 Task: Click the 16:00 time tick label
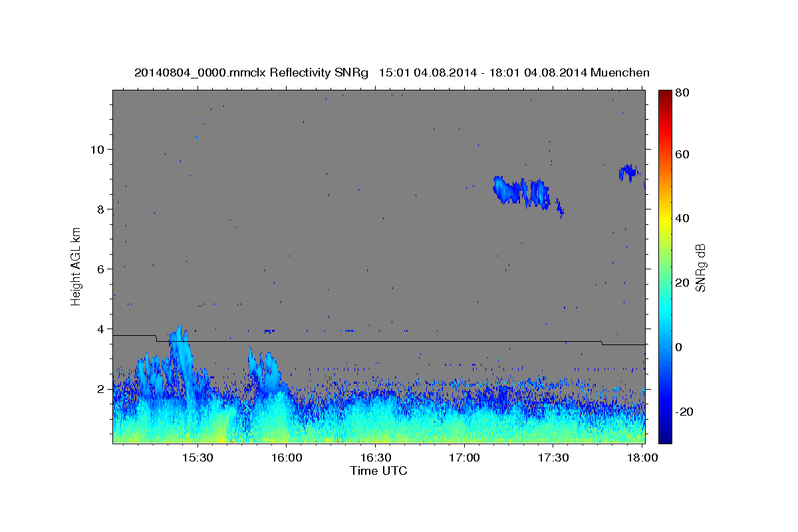287,458
